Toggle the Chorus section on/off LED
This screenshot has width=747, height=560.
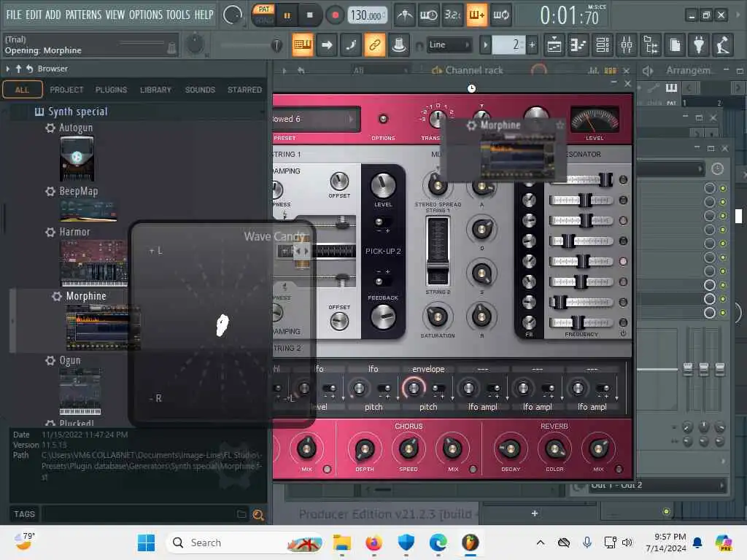pyautogui.click(x=473, y=469)
